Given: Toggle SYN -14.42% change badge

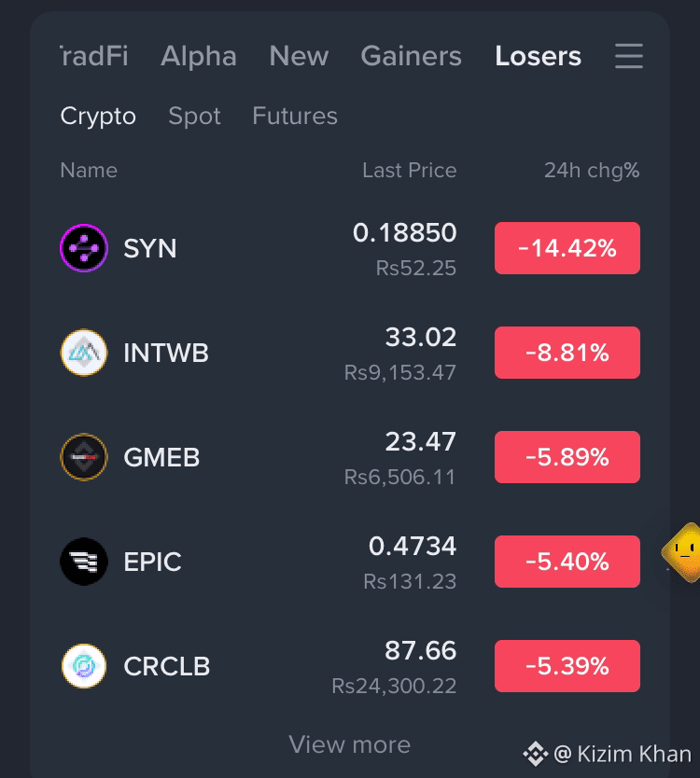Looking at the screenshot, I should [567, 248].
